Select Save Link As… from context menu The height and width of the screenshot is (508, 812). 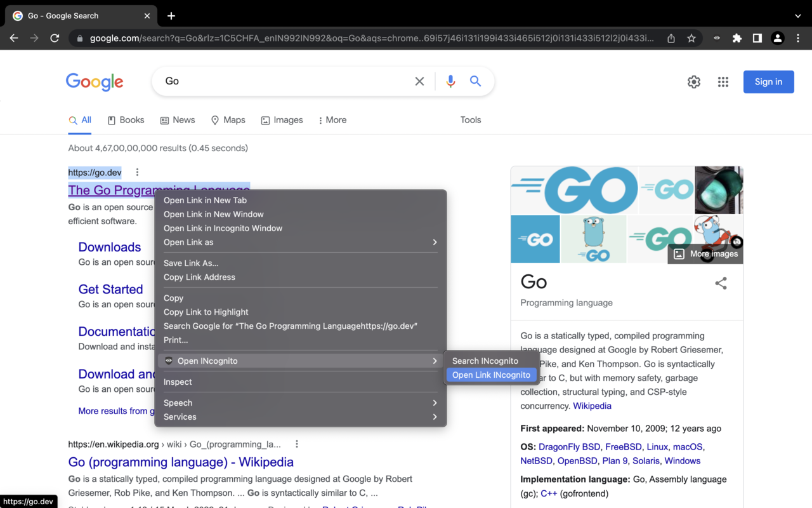click(301, 263)
